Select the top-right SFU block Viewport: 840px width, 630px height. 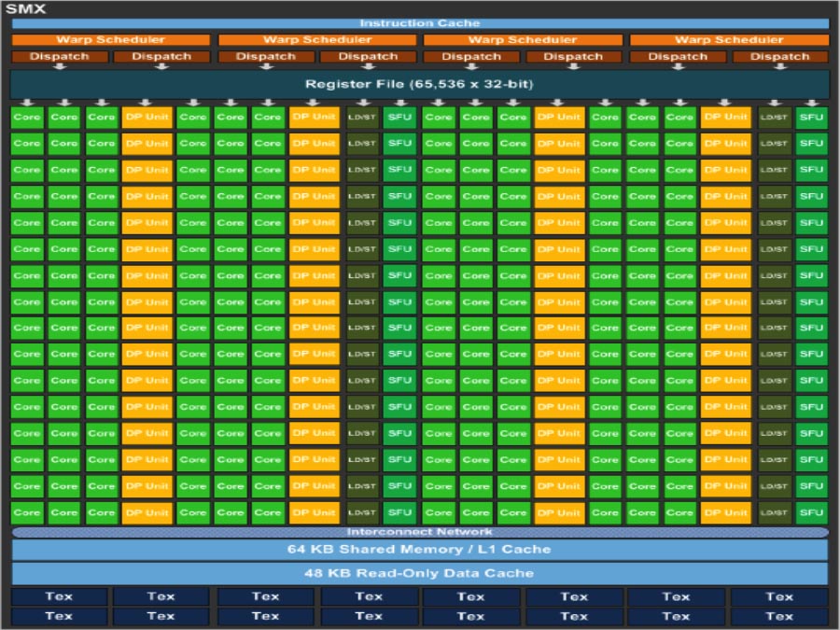point(811,118)
